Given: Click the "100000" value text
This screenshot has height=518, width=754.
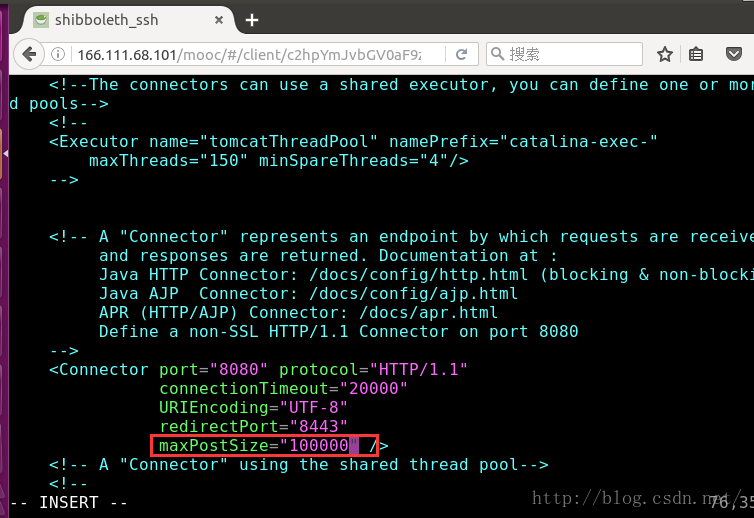Looking at the screenshot, I should tap(319, 445).
